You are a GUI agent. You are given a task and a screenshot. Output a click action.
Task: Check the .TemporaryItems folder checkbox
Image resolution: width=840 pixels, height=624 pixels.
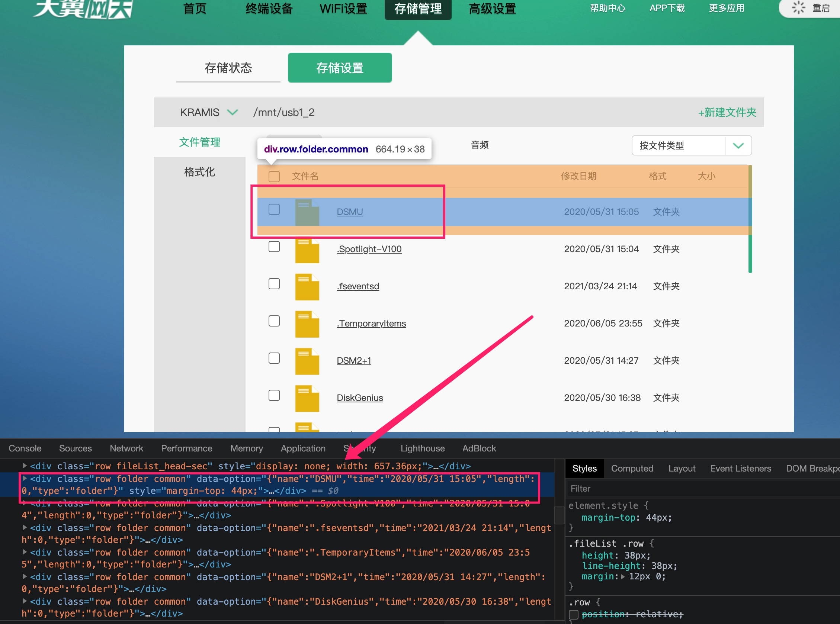pos(274,321)
